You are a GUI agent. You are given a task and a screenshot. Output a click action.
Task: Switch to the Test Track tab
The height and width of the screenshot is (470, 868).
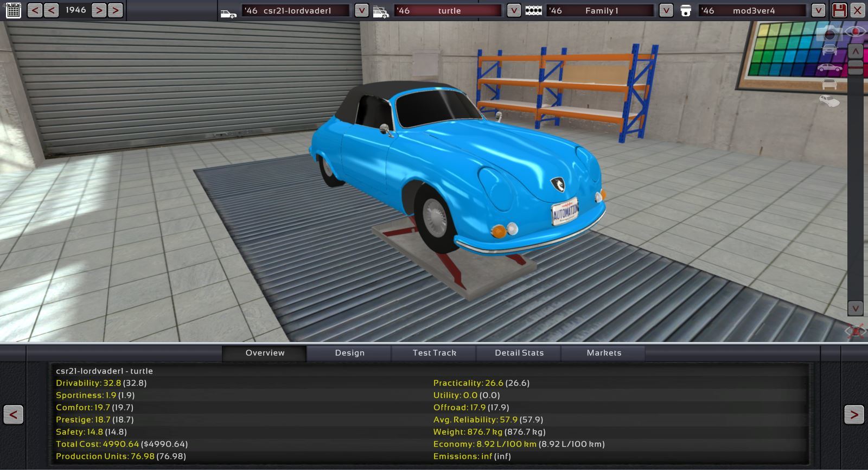point(434,353)
